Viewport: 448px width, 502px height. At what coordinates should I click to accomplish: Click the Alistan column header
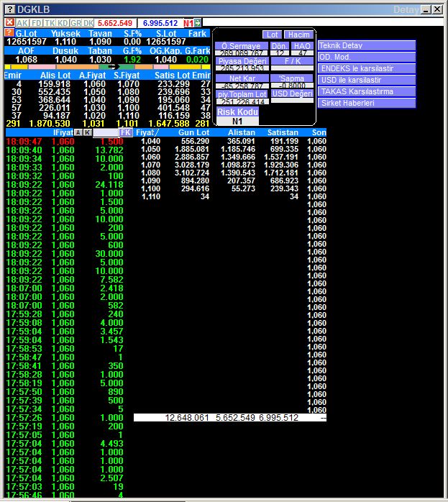(x=242, y=132)
